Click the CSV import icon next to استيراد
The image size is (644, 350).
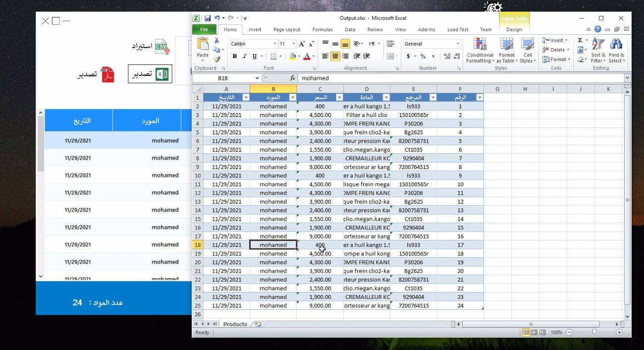coord(162,46)
